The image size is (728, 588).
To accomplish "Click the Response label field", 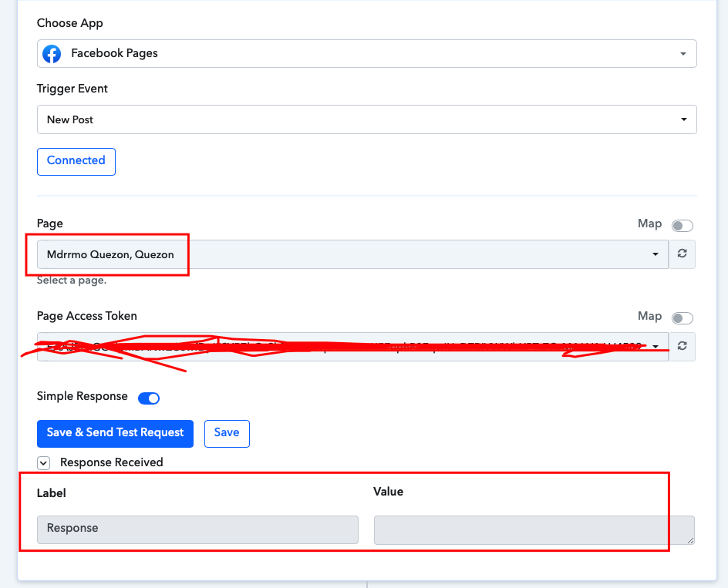I will tap(197, 529).
